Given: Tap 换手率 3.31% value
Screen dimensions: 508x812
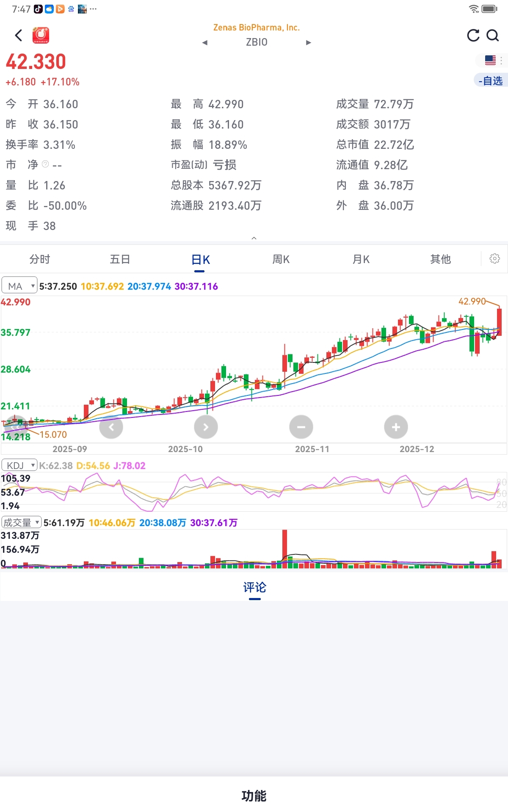Looking at the screenshot, I should tap(59, 145).
